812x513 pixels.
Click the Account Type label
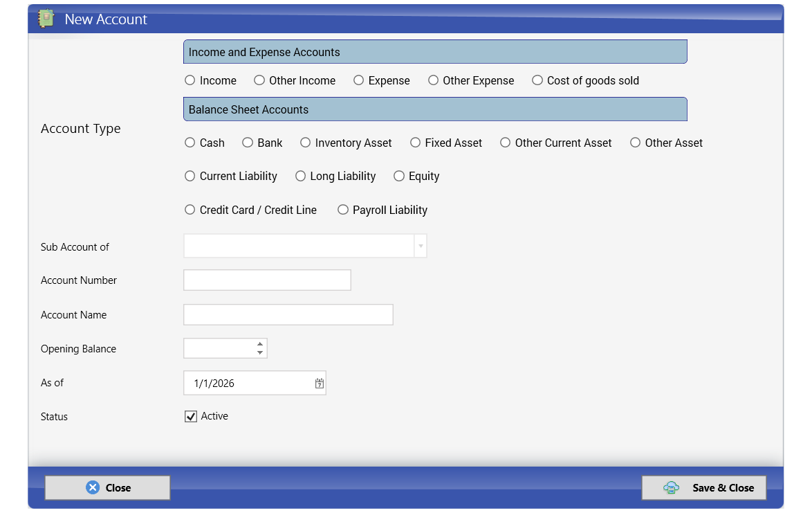click(x=81, y=129)
